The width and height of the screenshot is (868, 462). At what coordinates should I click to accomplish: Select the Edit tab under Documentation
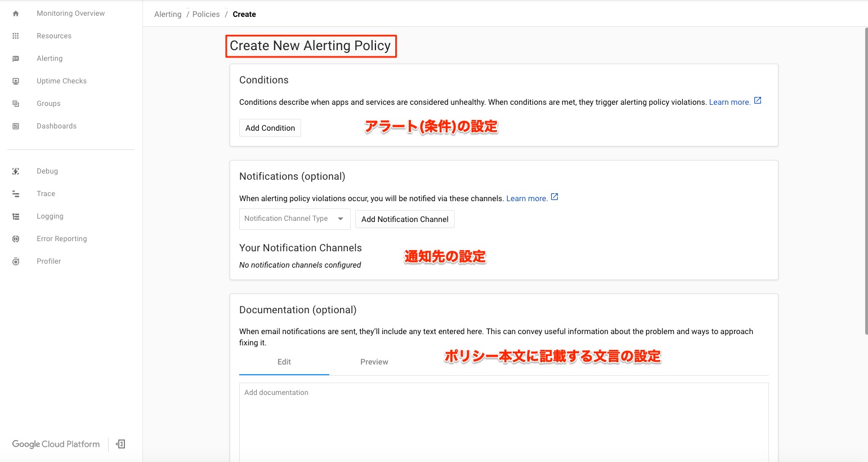[284, 362]
